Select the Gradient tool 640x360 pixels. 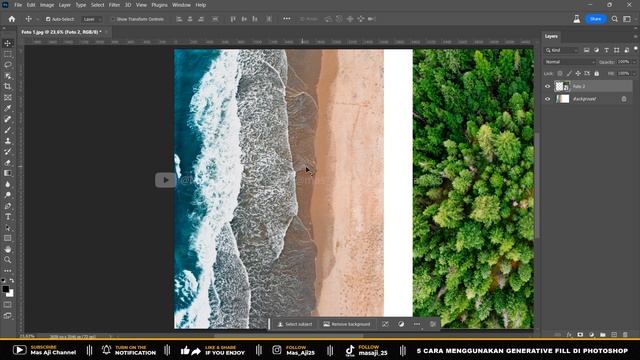8,173
